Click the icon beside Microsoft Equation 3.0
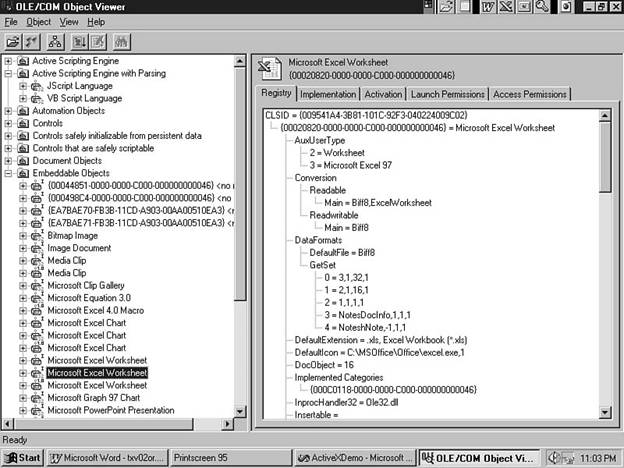 (x=38, y=297)
